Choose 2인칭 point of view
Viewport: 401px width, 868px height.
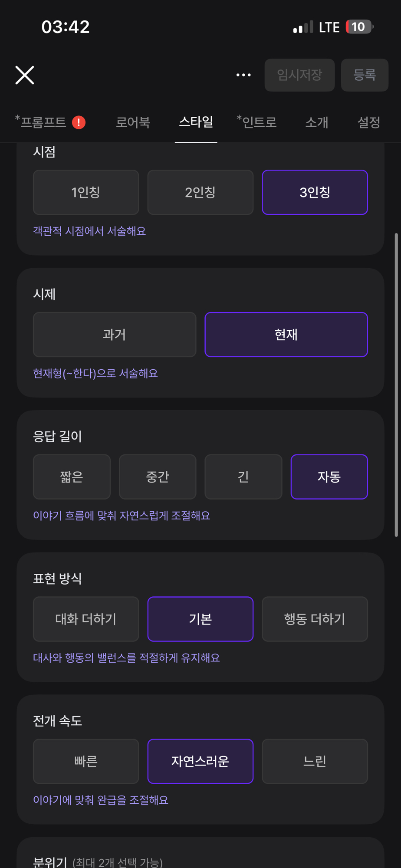[x=200, y=192]
